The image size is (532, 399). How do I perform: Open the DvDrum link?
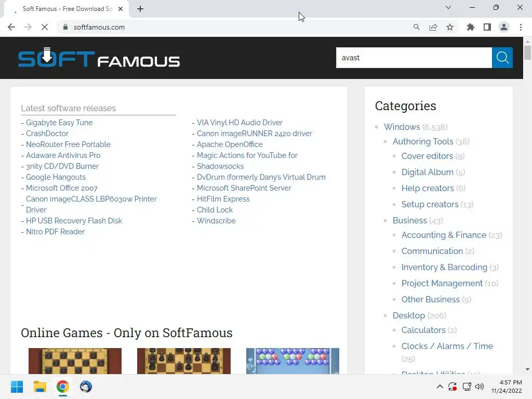(x=261, y=177)
